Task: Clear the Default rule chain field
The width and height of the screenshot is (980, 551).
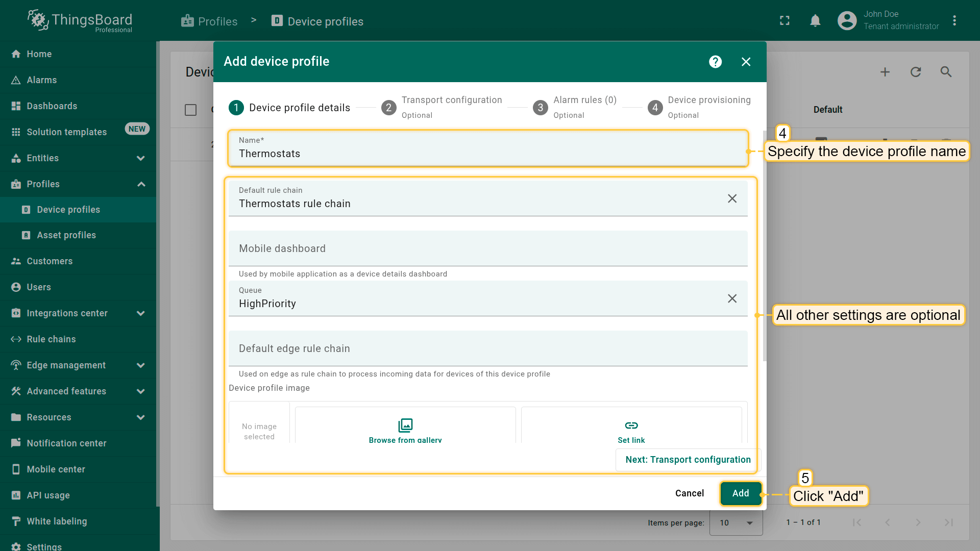Action: tap(732, 198)
